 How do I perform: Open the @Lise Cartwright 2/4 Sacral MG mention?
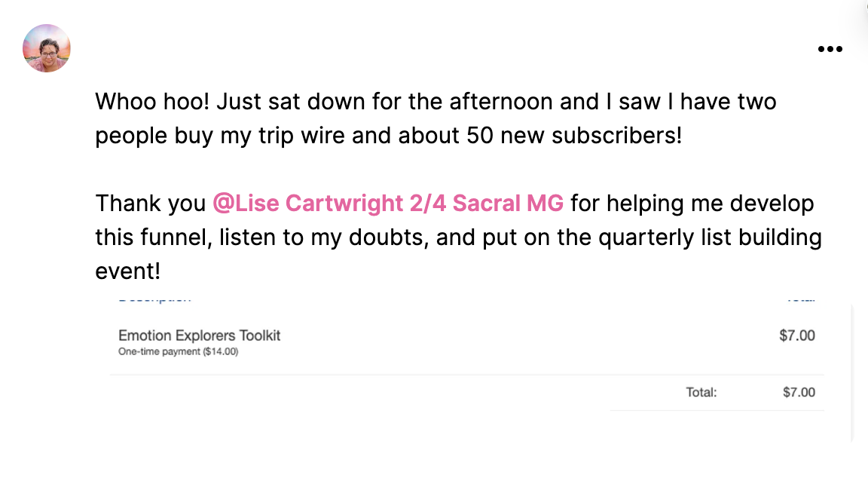pyautogui.click(x=388, y=204)
